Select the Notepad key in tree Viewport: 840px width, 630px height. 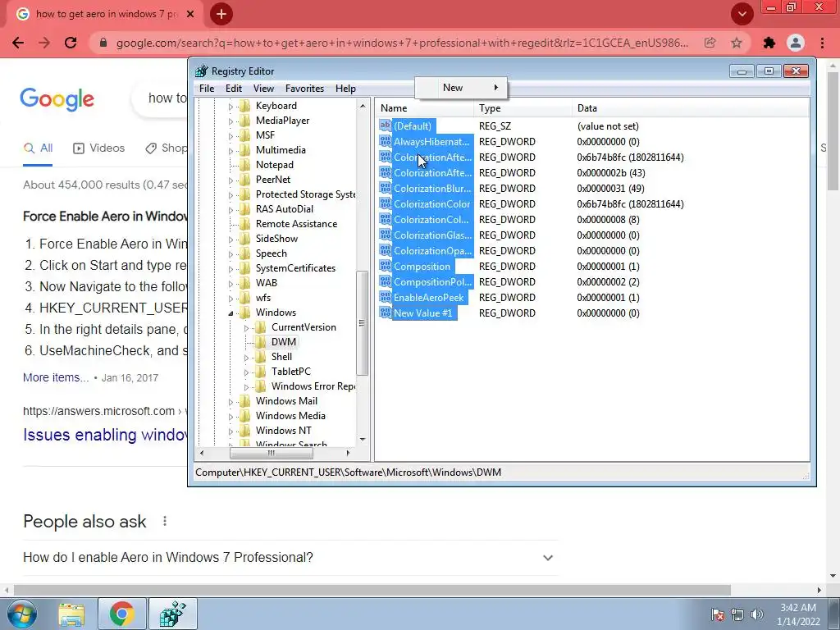pos(274,164)
